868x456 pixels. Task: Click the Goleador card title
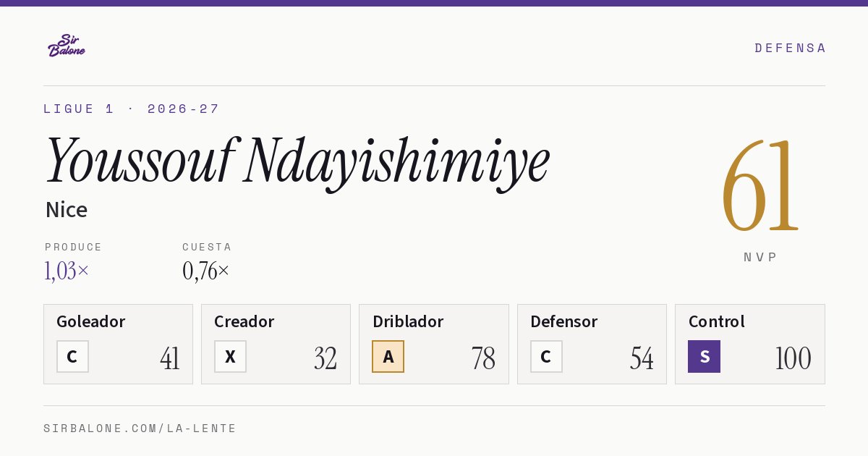[91, 321]
